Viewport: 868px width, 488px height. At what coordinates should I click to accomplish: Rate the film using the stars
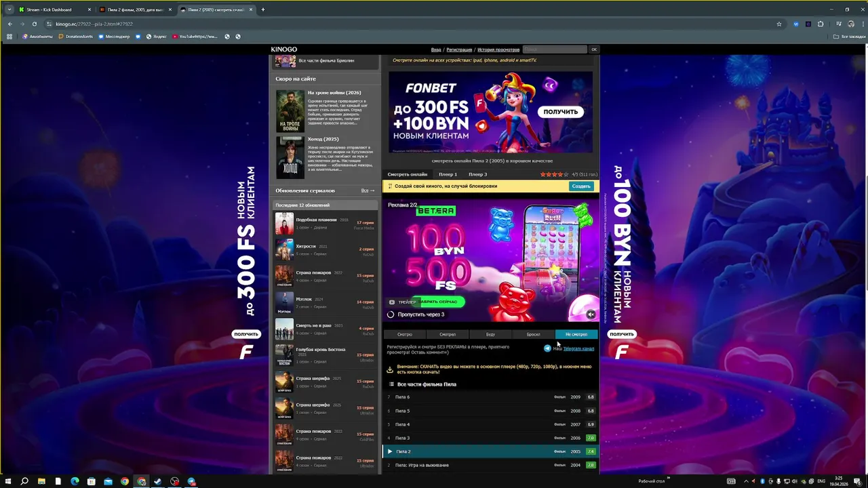coord(554,174)
